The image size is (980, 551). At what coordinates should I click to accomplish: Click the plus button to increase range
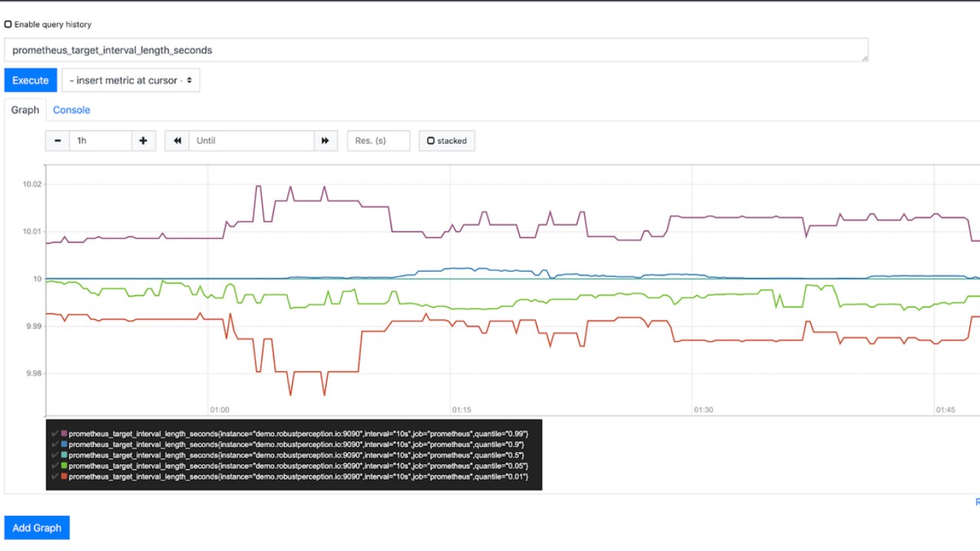pos(143,141)
